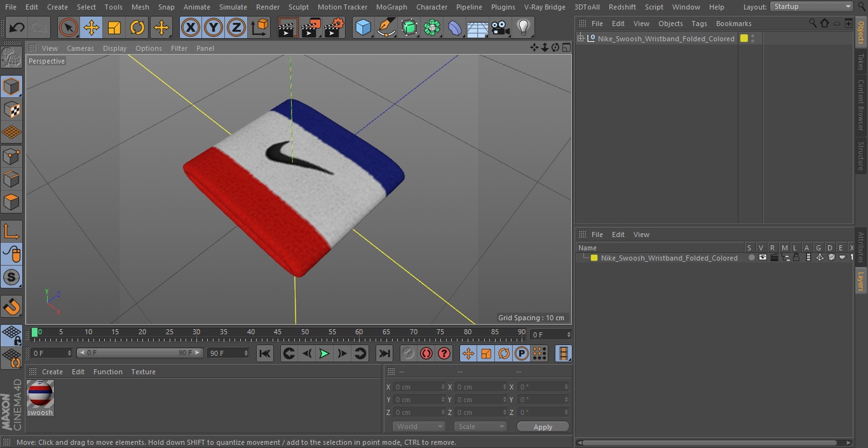
Task: Open viewport Display menu
Action: tap(114, 48)
